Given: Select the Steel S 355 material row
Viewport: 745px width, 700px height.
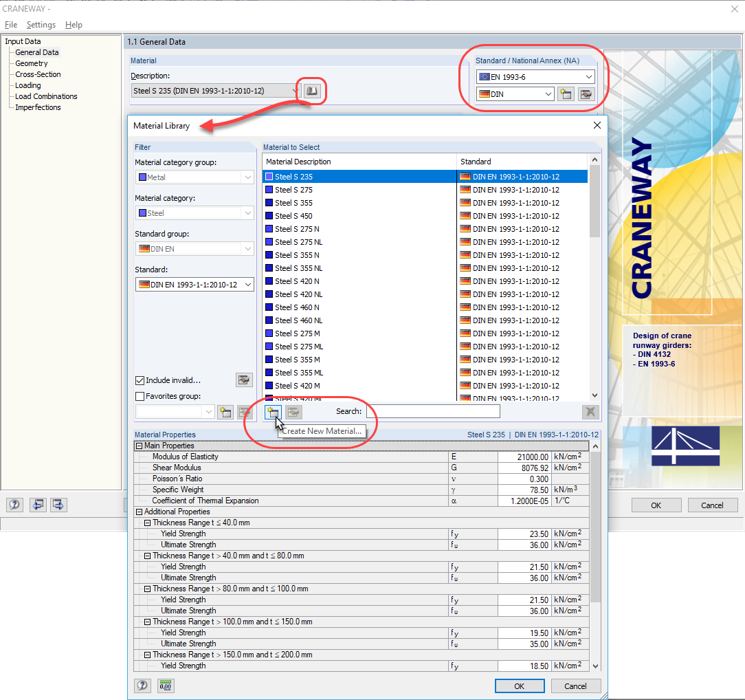Looking at the screenshot, I should 425,203.
